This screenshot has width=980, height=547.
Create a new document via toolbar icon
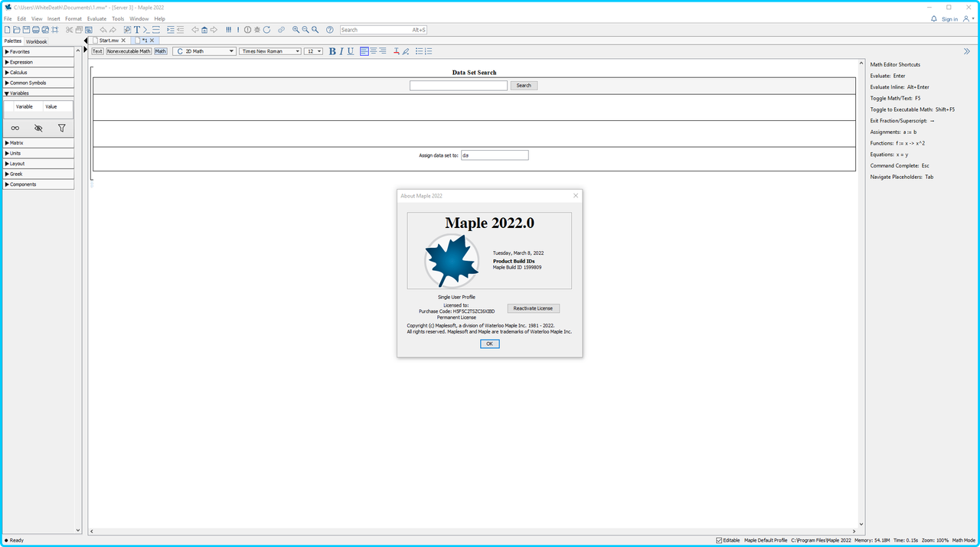[7, 30]
